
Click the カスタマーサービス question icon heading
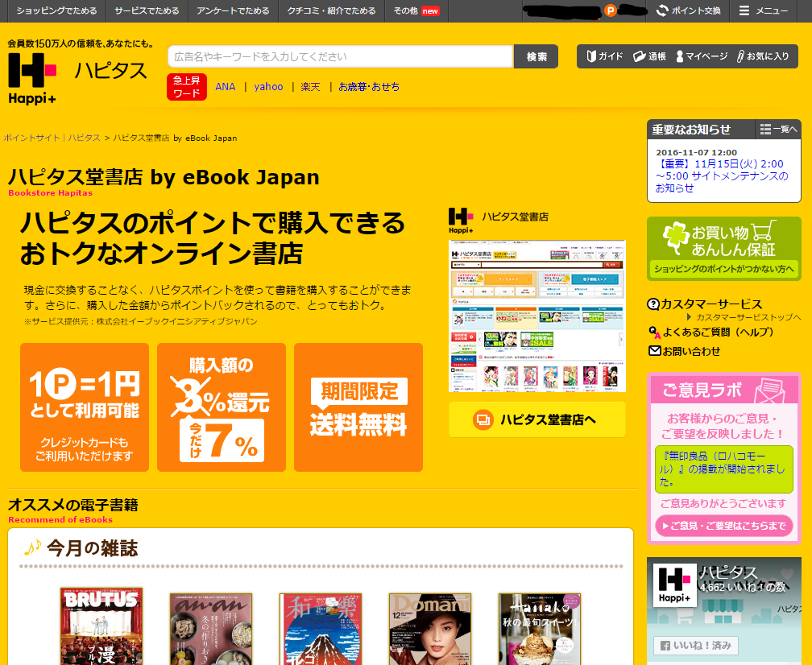705,304
